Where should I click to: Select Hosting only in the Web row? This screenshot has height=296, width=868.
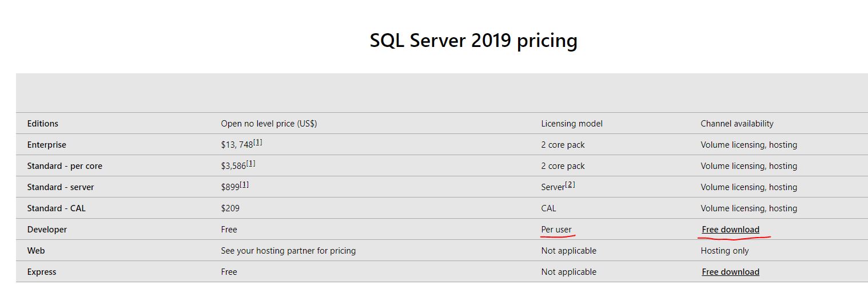click(724, 251)
